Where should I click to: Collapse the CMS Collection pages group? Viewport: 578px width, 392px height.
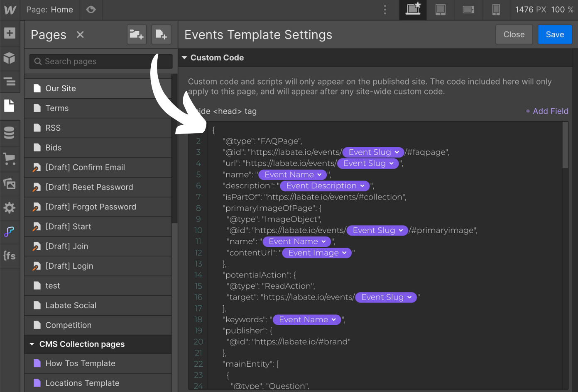point(32,344)
